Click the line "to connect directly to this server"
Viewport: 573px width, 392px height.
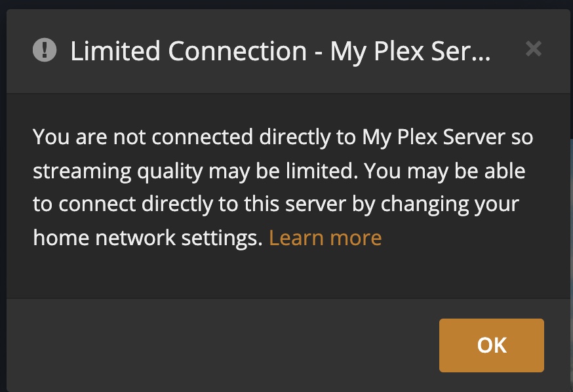pos(189,204)
